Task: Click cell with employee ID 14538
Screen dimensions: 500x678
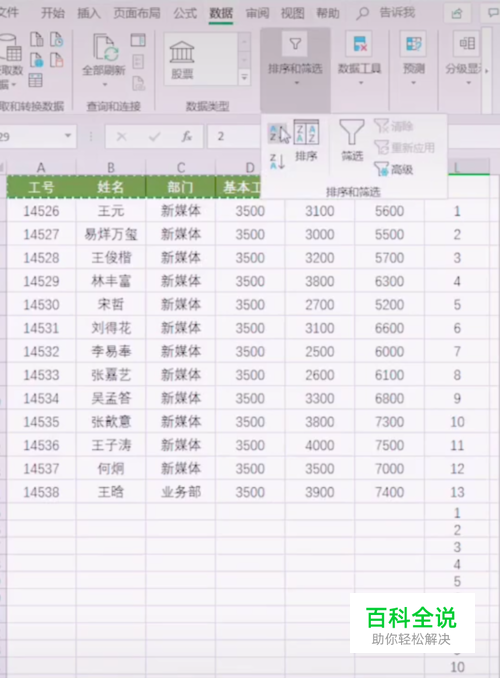Action: (41, 492)
